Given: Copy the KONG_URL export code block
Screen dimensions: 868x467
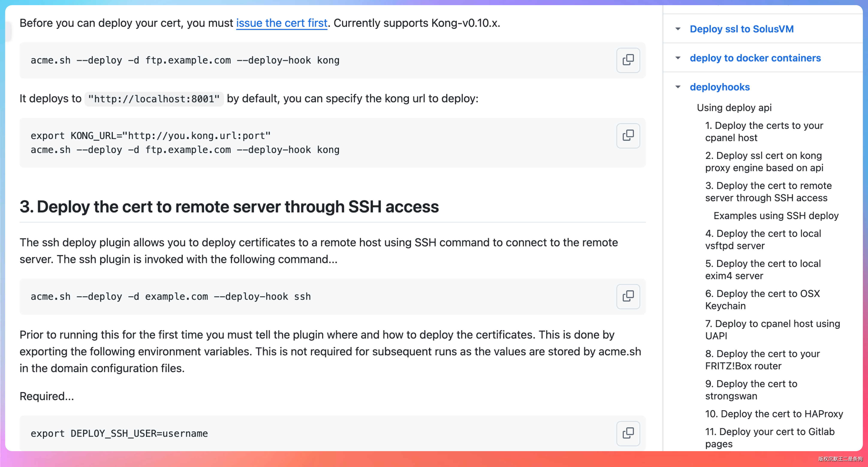Looking at the screenshot, I should click(628, 136).
